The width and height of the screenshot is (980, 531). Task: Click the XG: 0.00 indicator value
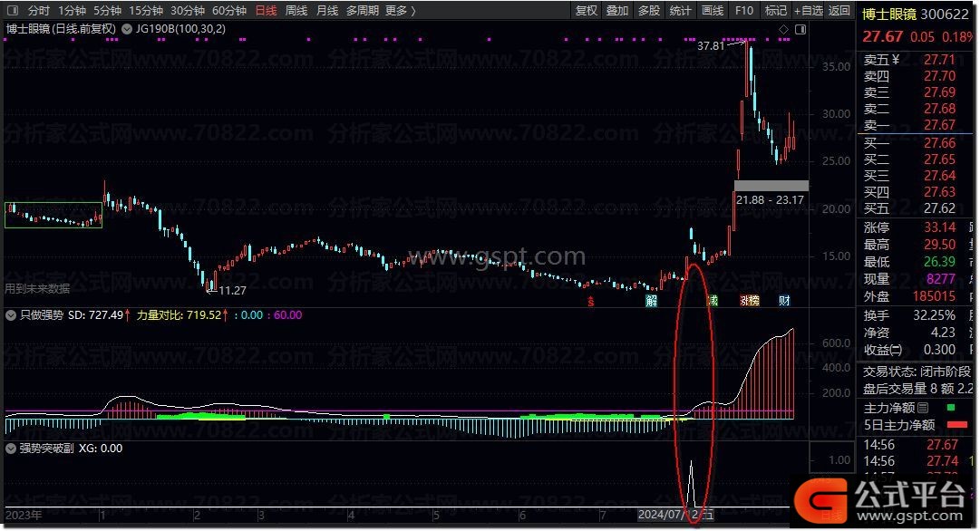click(x=101, y=449)
